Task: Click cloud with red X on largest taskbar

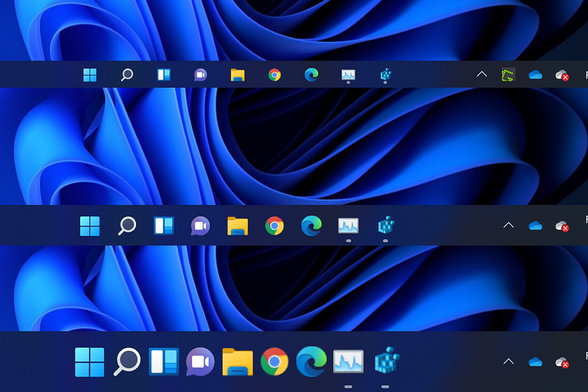Action: pyautogui.click(x=562, y=363)
